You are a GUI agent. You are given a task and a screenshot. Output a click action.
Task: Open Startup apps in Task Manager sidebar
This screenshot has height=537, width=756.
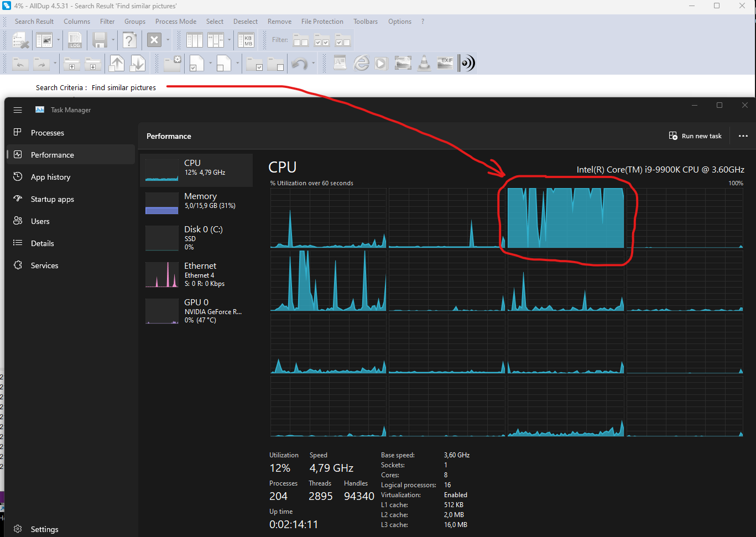coord(52,199)
